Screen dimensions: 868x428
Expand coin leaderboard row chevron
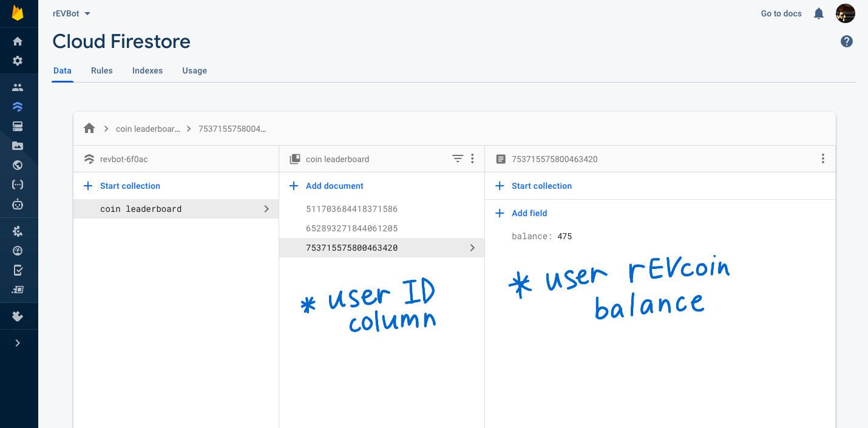point(266,209)
